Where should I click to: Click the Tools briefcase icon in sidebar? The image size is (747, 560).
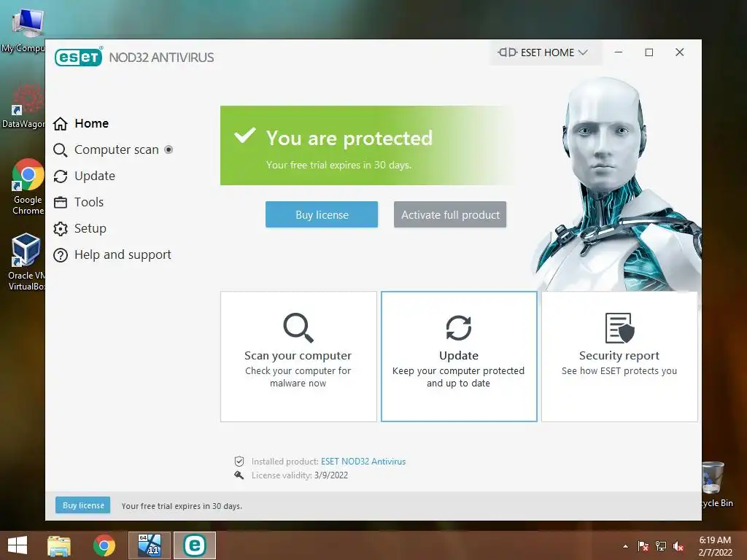coord(60,203)
